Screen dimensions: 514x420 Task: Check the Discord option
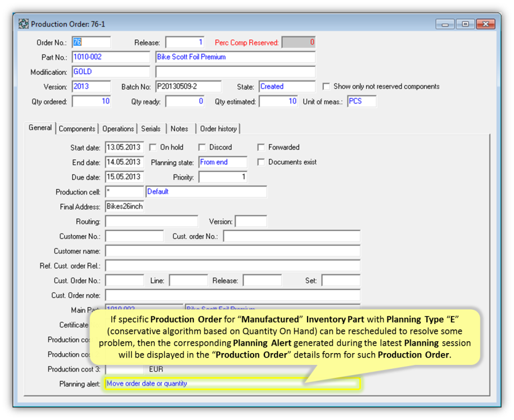click(202, 147)
